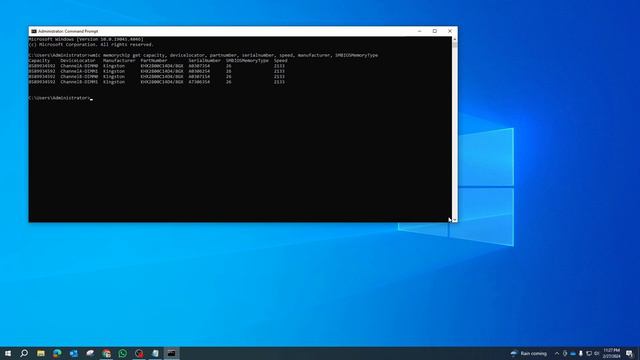640x360 pixels.
Task: Open Outlook from the taskbar
Action: pos(73,353)
